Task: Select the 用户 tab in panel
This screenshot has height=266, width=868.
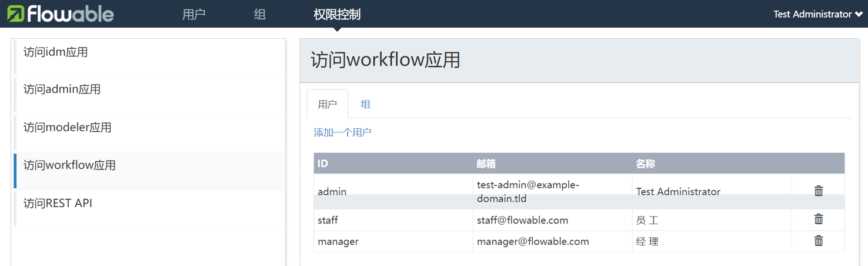Action: coord(328,104)
